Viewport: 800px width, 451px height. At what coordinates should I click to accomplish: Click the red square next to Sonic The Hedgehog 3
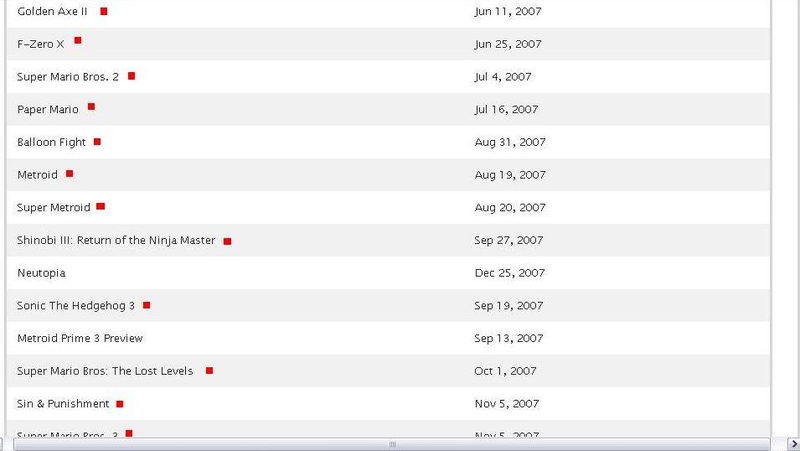pyautogui.click(x=146, y=306)
